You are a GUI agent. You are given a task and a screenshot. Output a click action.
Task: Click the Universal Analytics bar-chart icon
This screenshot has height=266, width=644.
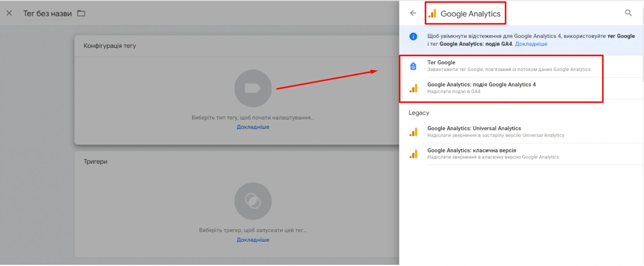413,132
